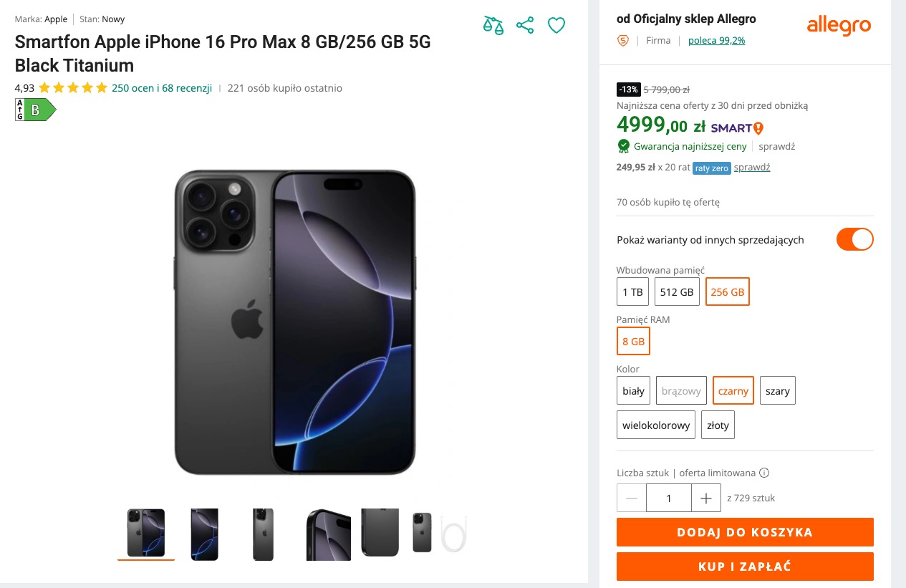Select the złoty color option
906x588 pixels.
[x=718, y=425]
